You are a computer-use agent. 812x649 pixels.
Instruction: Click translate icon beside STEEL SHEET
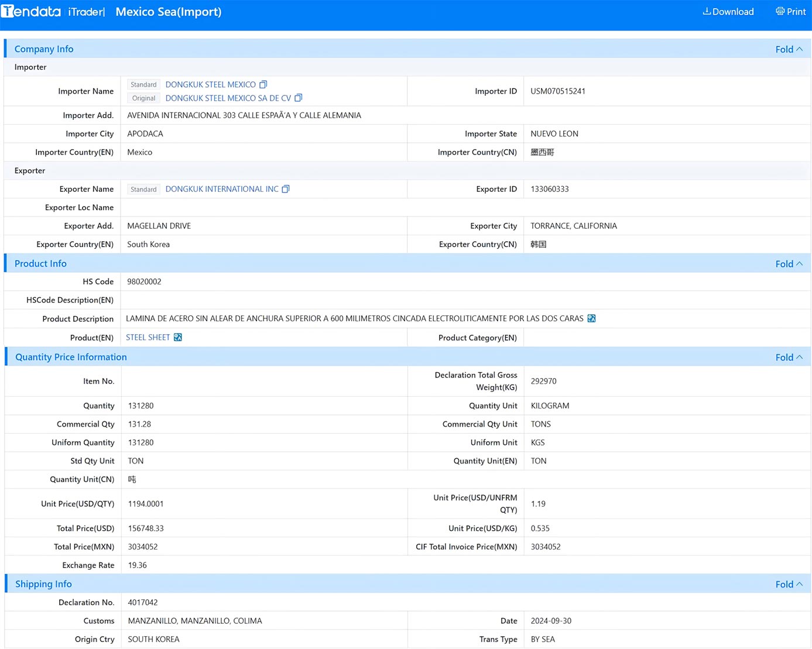click(178, 337)
